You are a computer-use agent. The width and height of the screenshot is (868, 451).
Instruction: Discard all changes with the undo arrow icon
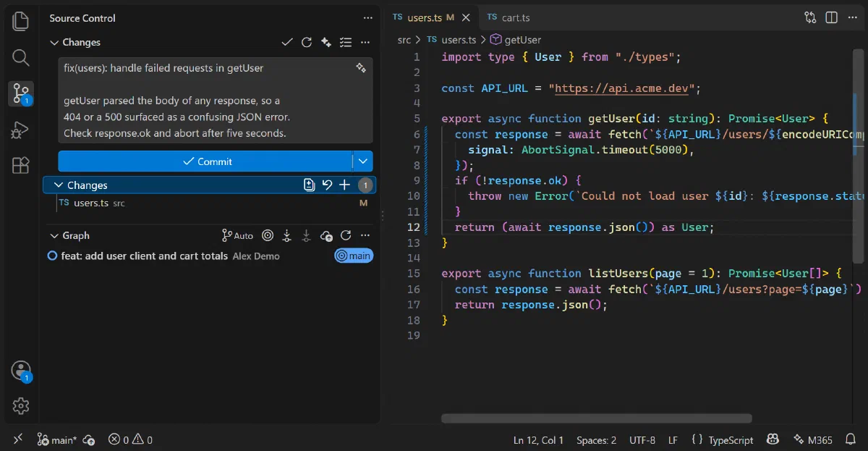(x=327, y=185)
